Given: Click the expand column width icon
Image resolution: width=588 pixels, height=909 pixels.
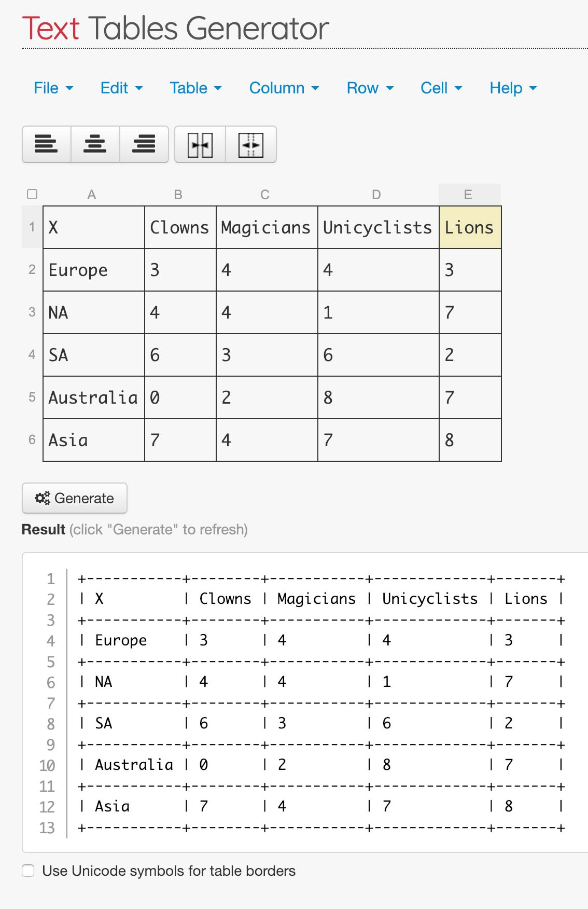Looking at the screenshot, I should point(251,145).
